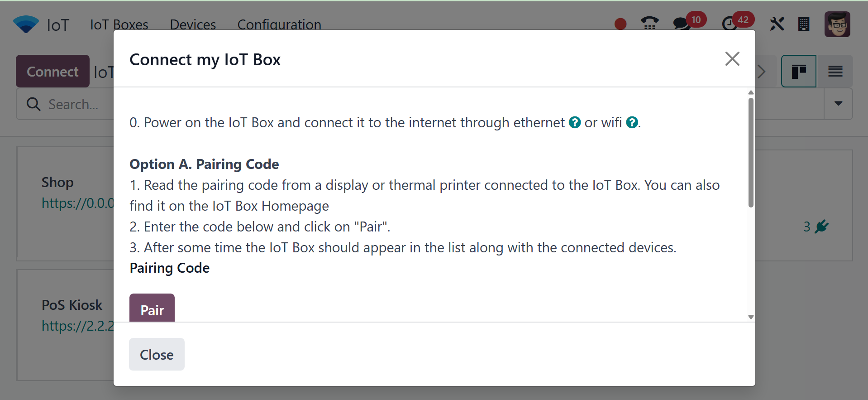Click the Connect button

click(x=52, y=71)
